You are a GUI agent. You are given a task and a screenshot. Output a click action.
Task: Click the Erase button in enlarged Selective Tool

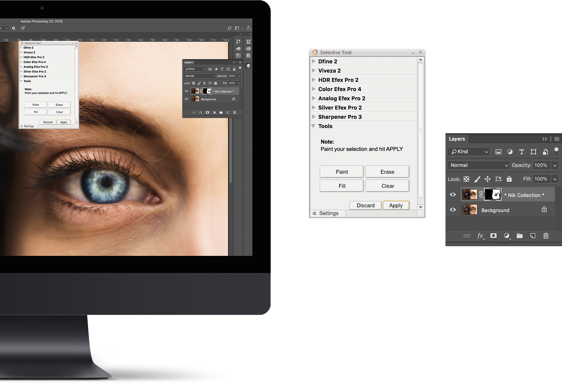pyautogui.click(x=387, y=172)
